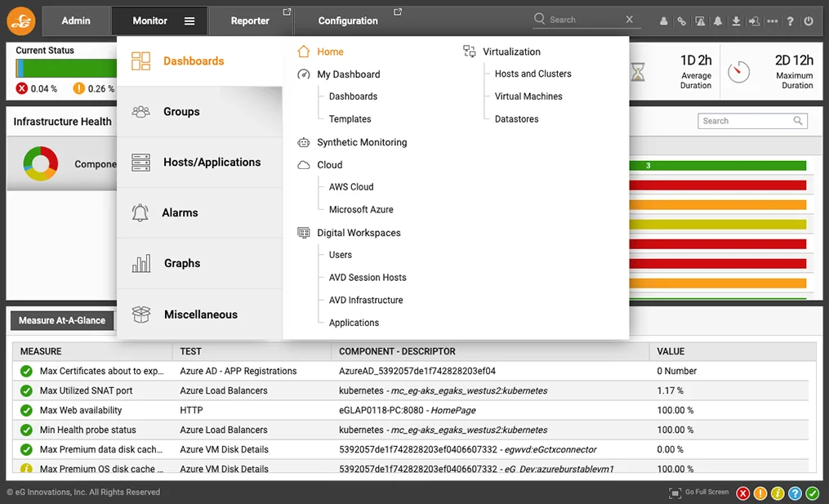Filter by yellow info status icon in footer
Viewport: 829px width, 504px height.
(x=778, y=493)
